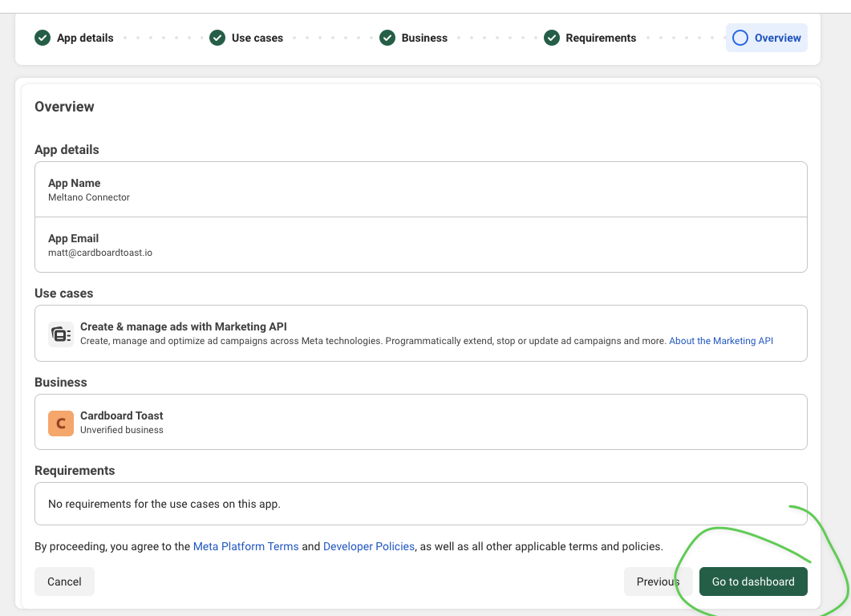Open the Developer Policies link
This screenshot has width=851, height=616.
pyautogui.click(x=368, y=546)
